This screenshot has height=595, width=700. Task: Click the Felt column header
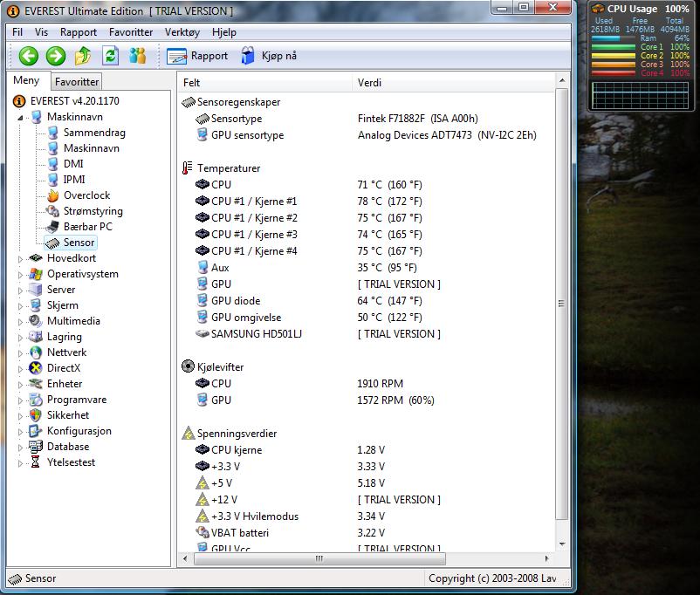pyautogui.click(x=264, y=83)
